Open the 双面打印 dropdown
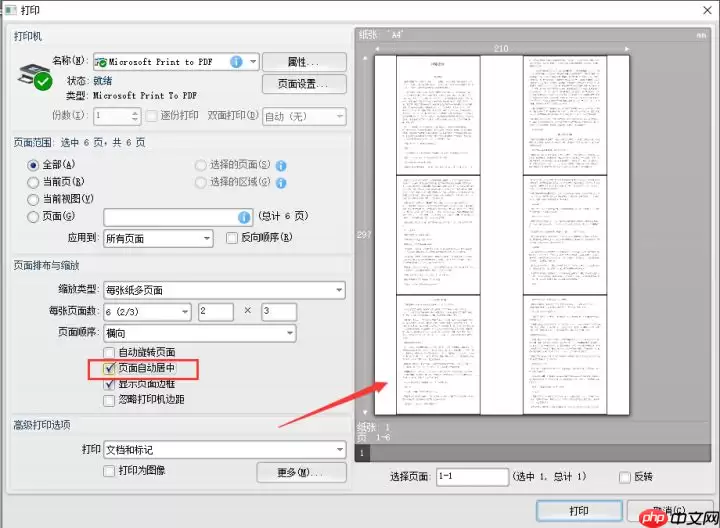This screenshot has height=528, width=720. (304, 117)
